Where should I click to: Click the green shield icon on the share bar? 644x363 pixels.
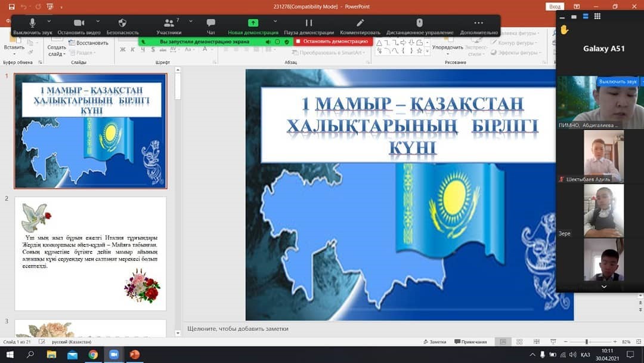click(x=287, y=42)
